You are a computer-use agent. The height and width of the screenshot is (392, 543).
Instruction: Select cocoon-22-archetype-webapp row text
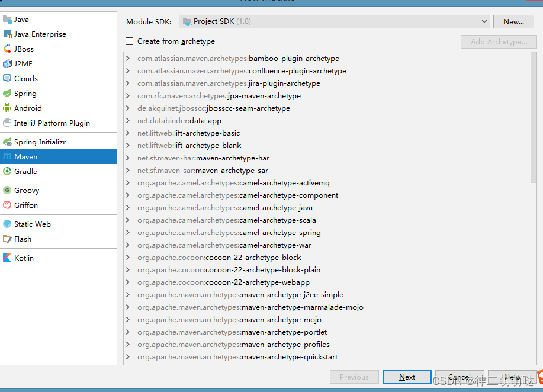click(x=223, y=282)
